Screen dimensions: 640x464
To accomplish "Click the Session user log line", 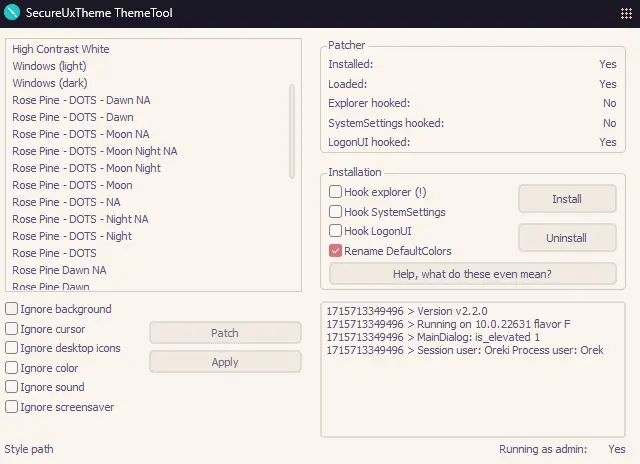I will coord(465,350).
